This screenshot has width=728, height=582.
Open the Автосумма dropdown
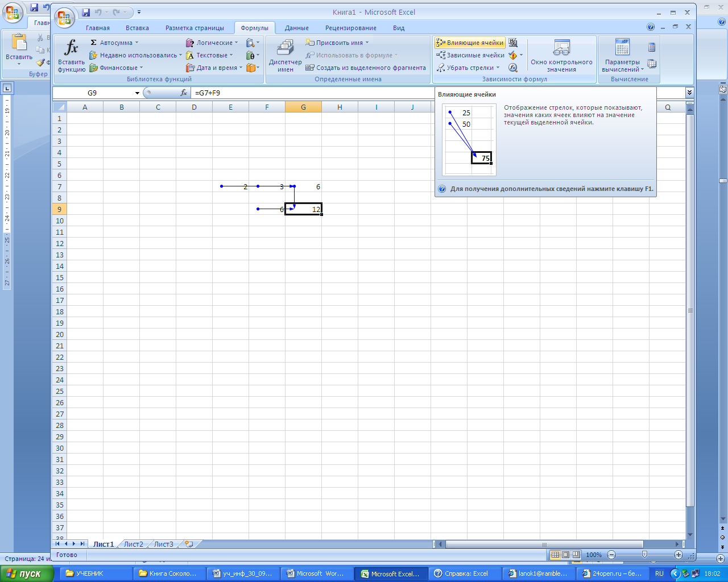114,43
